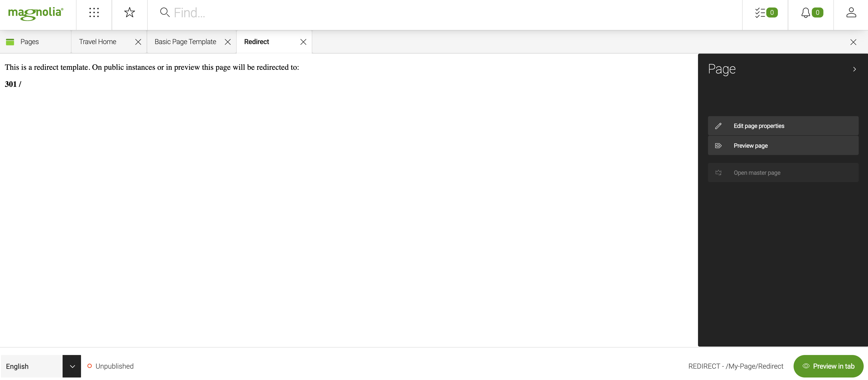The width and height of the screenshot is (868, 380).
Task: Close the Redirect tab
Action: coord(303,42)
